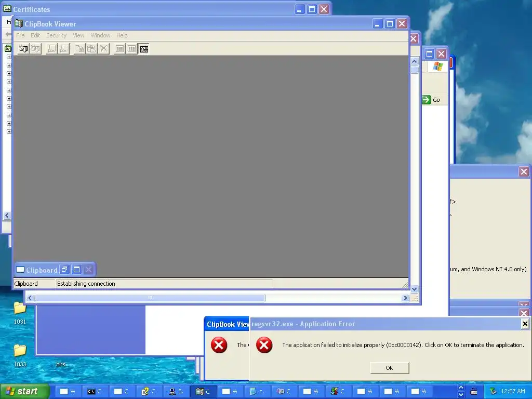Expand the bottommost plus node in Certificates tree

point(9,131)
